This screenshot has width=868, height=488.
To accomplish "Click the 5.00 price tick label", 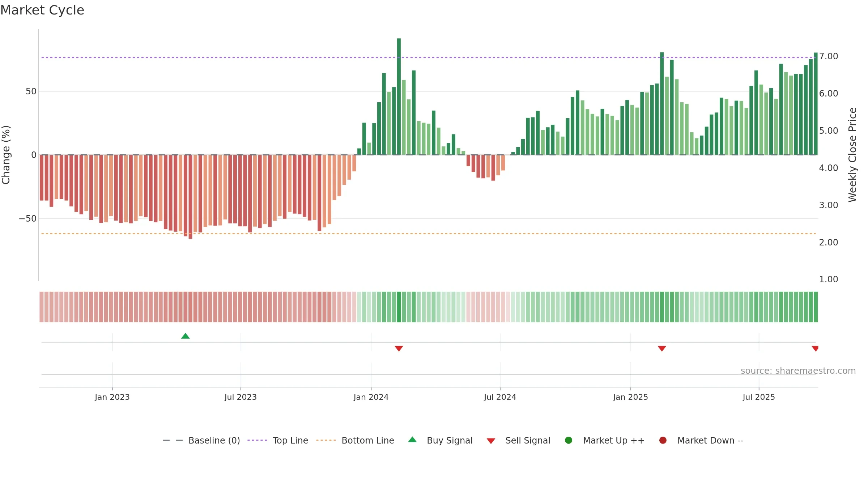I will point(829,131).
